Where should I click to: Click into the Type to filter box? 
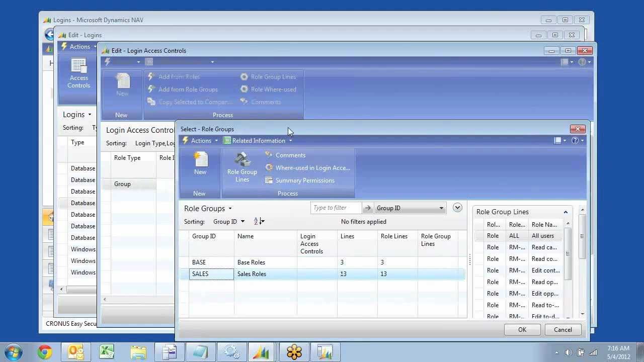(336, 208)
